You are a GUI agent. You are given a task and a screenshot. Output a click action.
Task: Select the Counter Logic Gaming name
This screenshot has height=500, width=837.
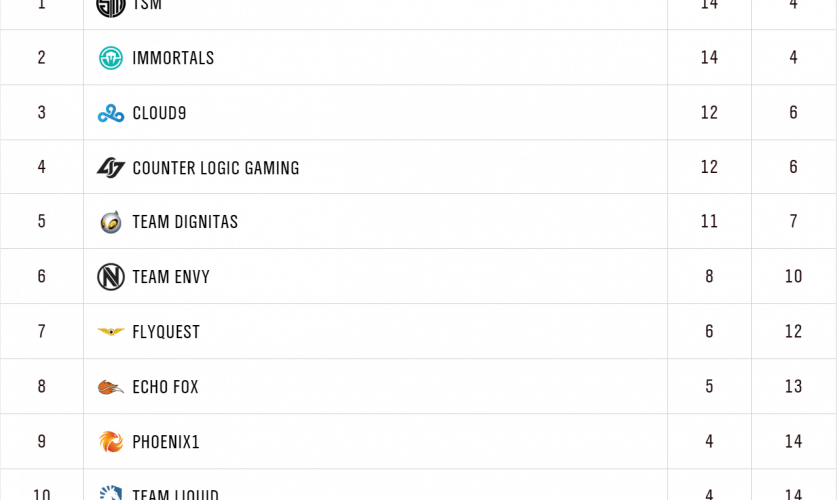tap(216, 168)
